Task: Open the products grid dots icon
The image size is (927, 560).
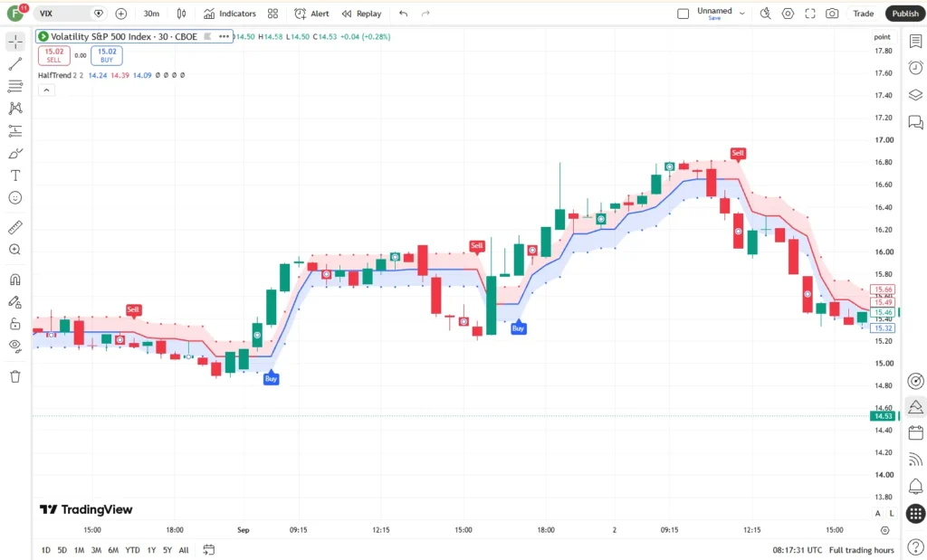Action: [916, 513]
